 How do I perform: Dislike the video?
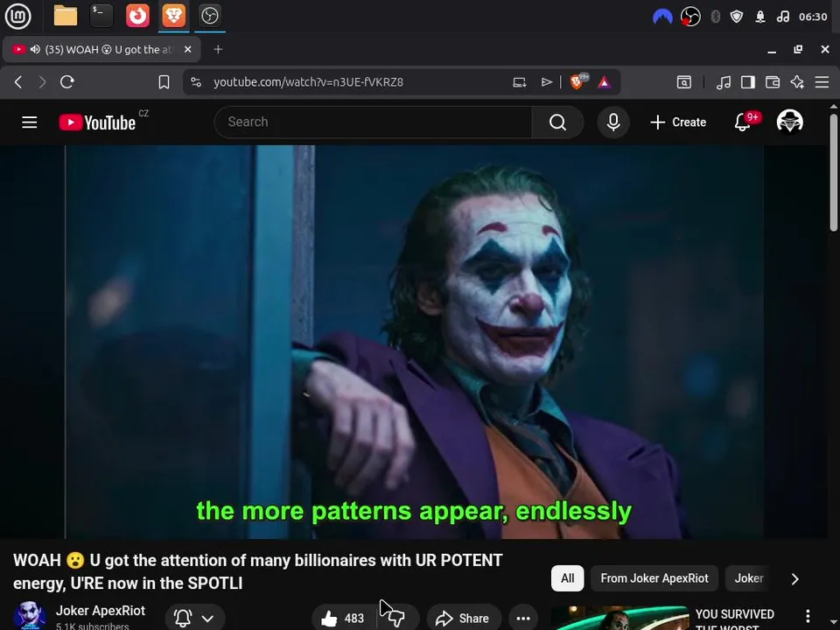[x=397, y=619]
